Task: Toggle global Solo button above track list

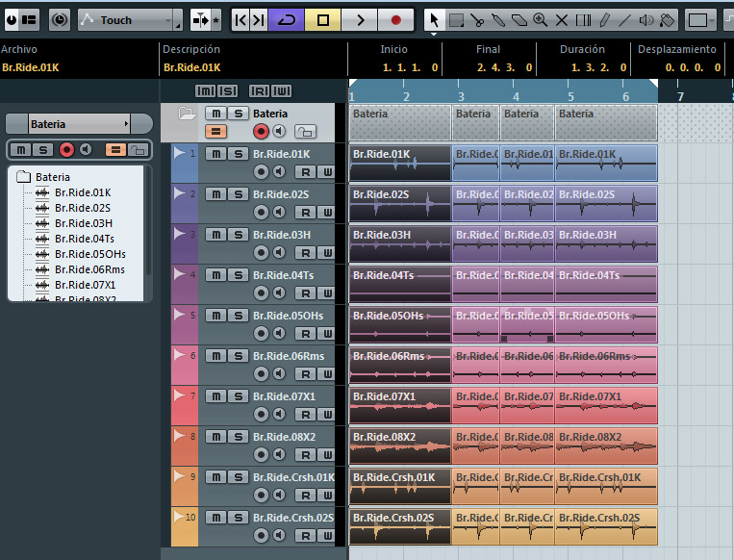Action: [227, 90]
